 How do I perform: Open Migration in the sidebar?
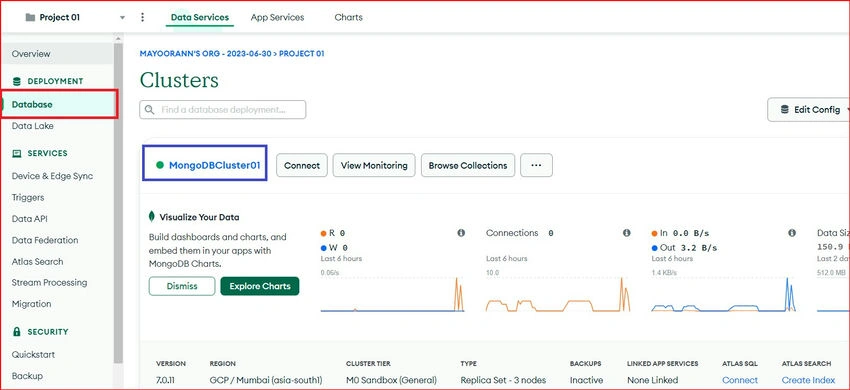click(31, 304)
